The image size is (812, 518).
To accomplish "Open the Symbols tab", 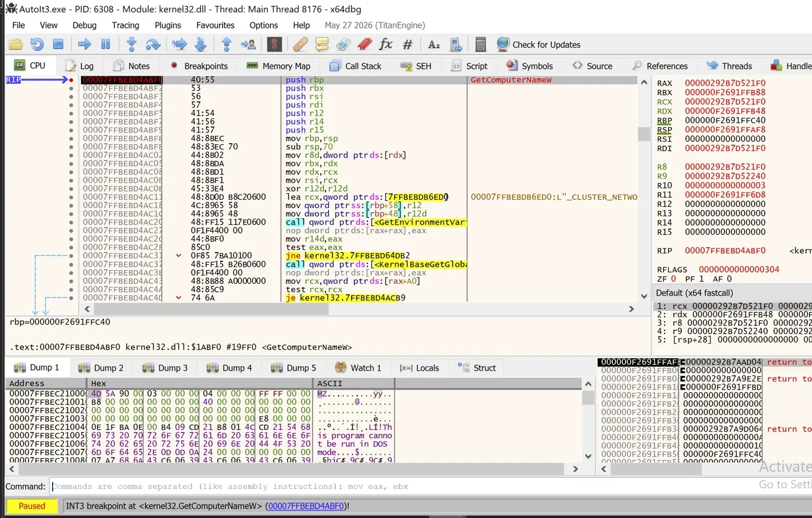I will click(x=529, y=66).
